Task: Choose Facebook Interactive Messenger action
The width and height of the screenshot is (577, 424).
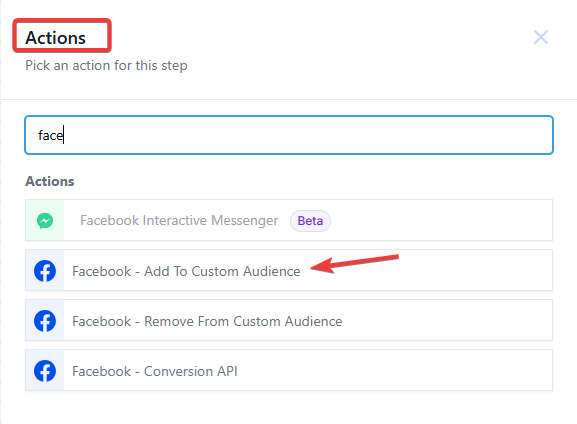Action: click(x=289, y=220)
